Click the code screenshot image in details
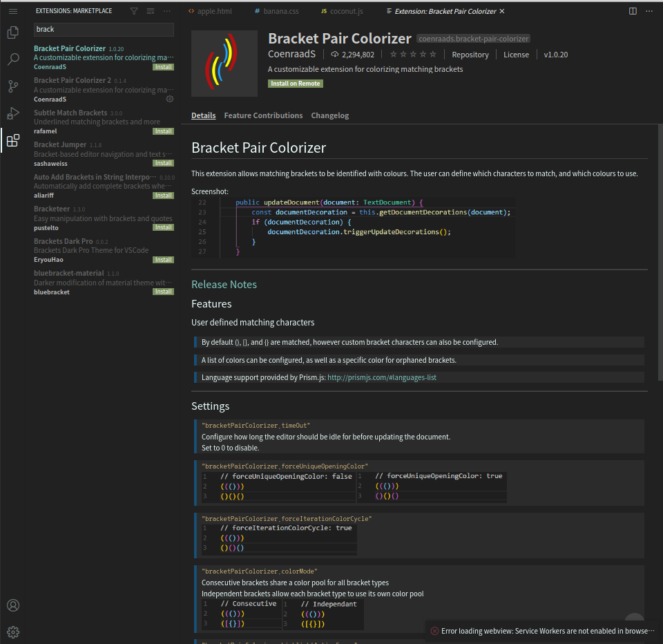Image resolution: width=663 pixels, height=644 pixels. click(x=353, y=227)
